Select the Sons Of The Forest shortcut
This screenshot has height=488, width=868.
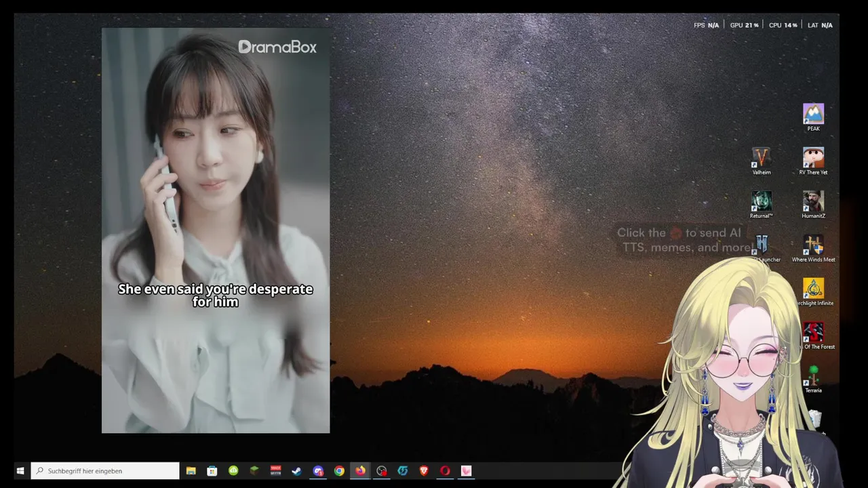[813, 336]
